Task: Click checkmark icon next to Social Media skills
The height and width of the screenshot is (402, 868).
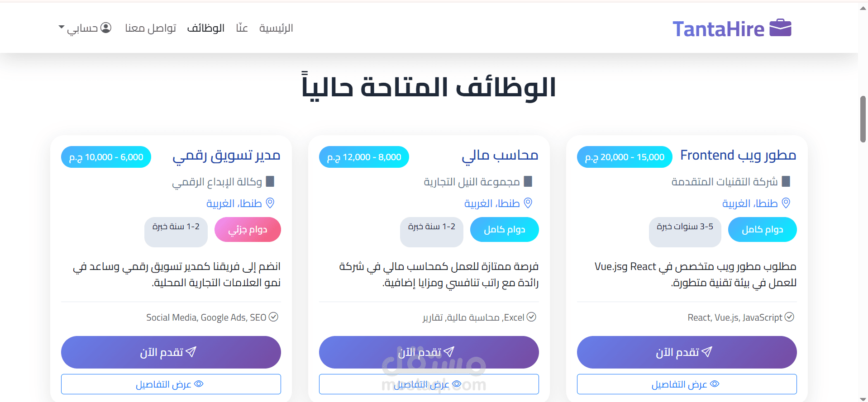Action: pos(273,317)
